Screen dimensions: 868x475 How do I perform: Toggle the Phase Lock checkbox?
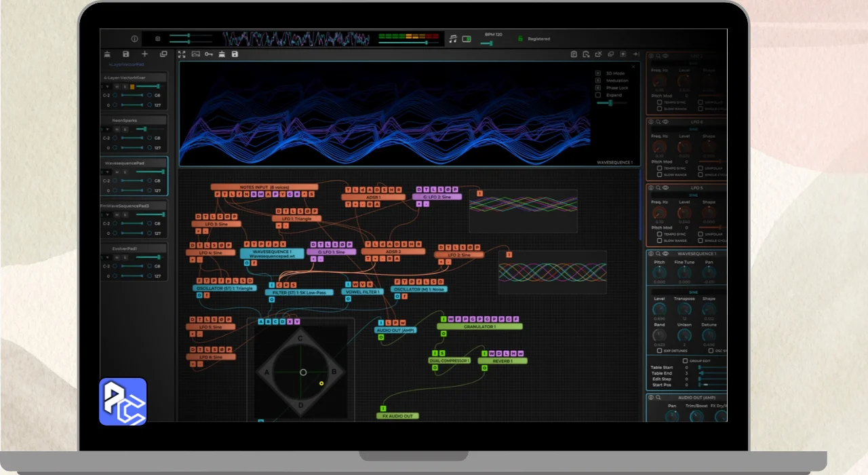[x=598, y=88]
